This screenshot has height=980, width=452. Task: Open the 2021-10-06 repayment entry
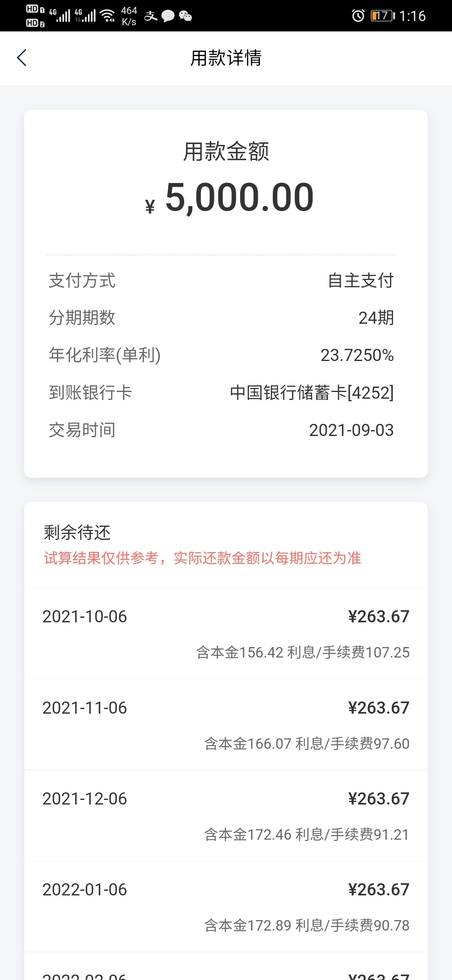click(x=226, y=633)
